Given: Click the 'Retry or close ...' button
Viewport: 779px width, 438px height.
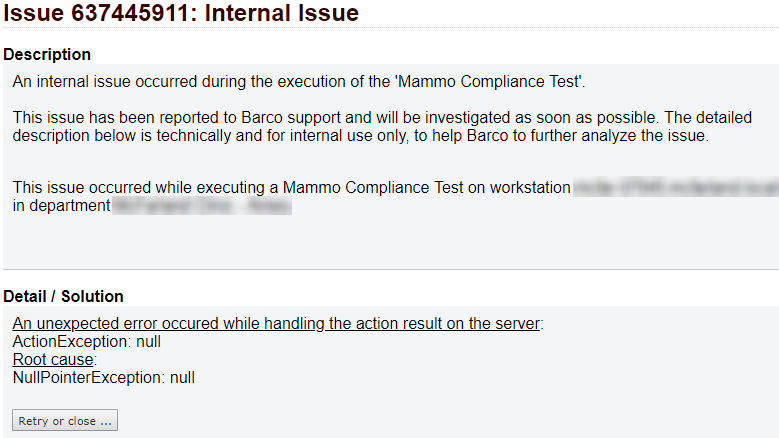Looking at the screenshot, I should click(x=65, y=421).
